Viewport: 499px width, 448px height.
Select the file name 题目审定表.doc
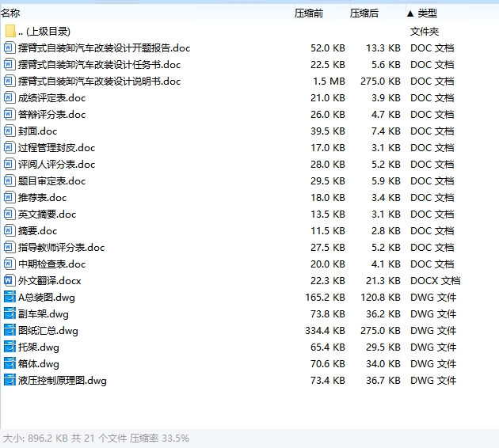pos(51,181)
